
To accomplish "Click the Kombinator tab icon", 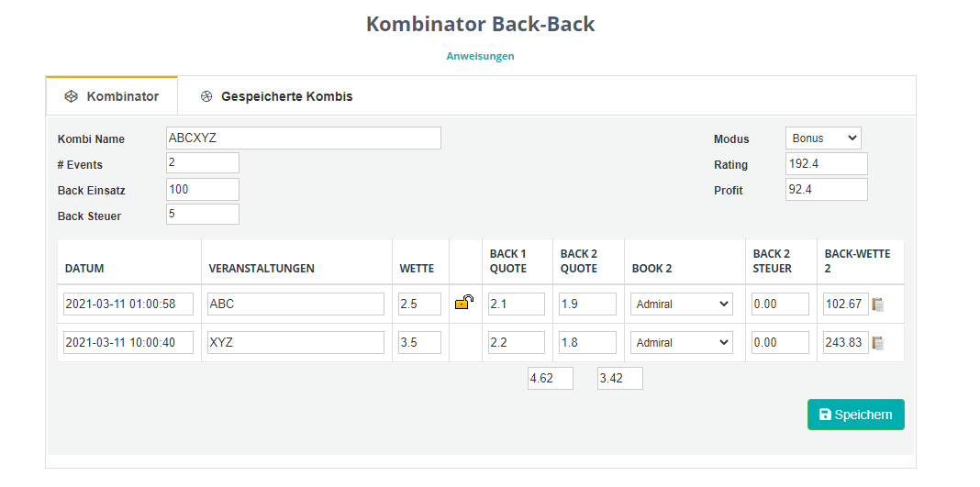I will click(72, 96).
